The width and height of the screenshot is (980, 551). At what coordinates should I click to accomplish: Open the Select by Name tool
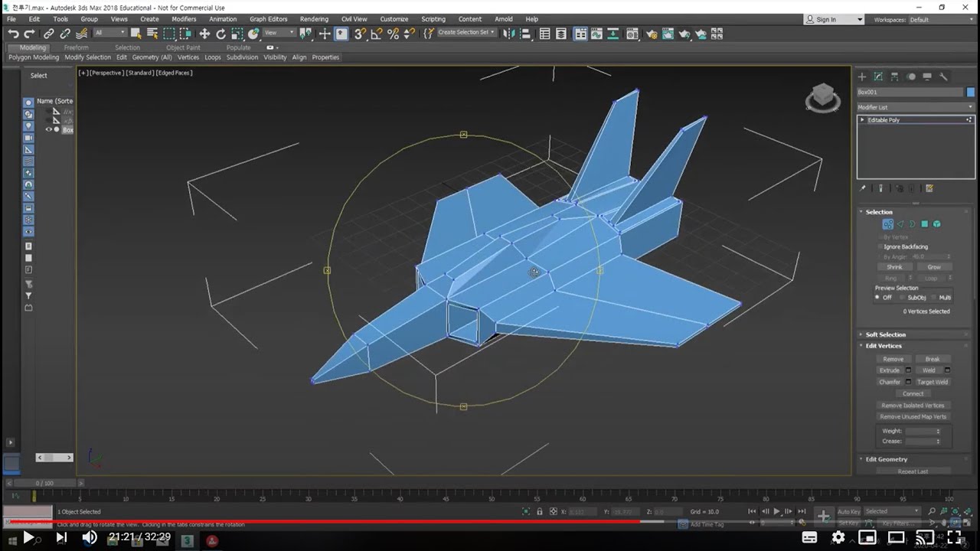[152, 34]
